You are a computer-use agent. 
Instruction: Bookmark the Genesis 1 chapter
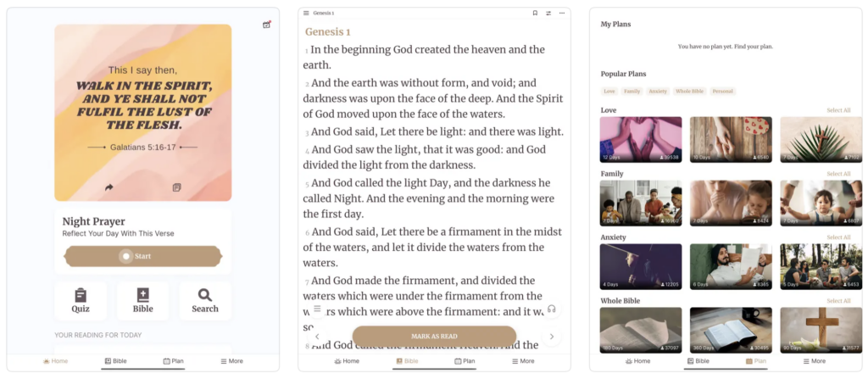point(535,14)
